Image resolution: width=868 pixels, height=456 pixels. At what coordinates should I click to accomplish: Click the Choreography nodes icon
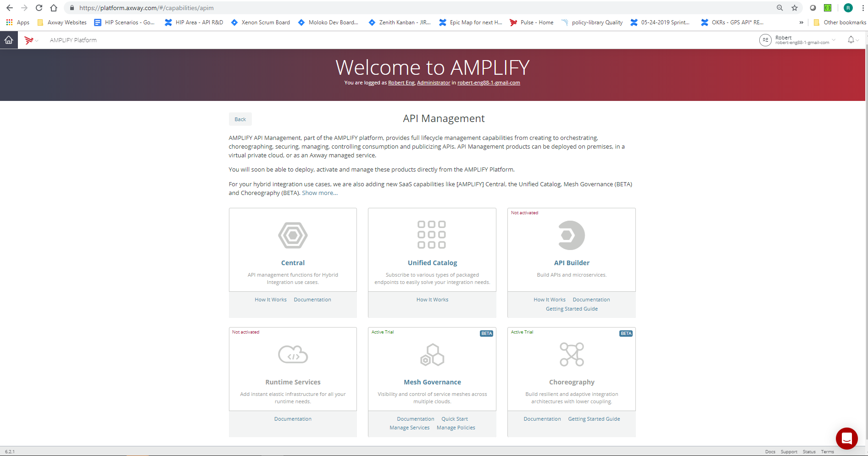point(572,354)
